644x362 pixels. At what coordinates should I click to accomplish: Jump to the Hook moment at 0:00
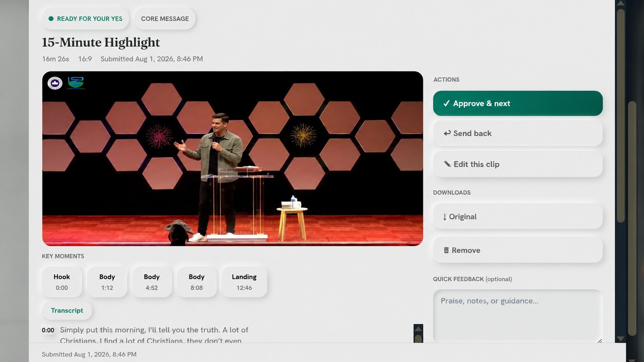(62, 282)
